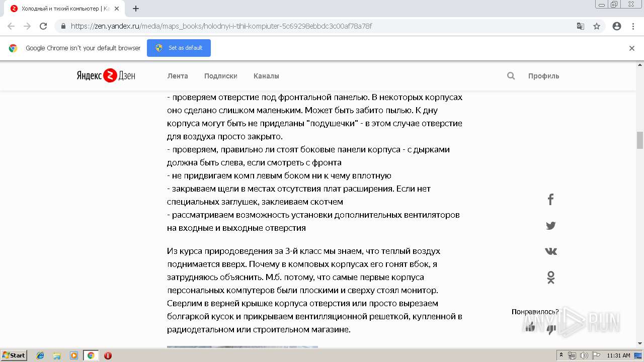Click the Яндекс Дзен logo
The height and width of the screenshot is (362, 644).
click(106, 76)
